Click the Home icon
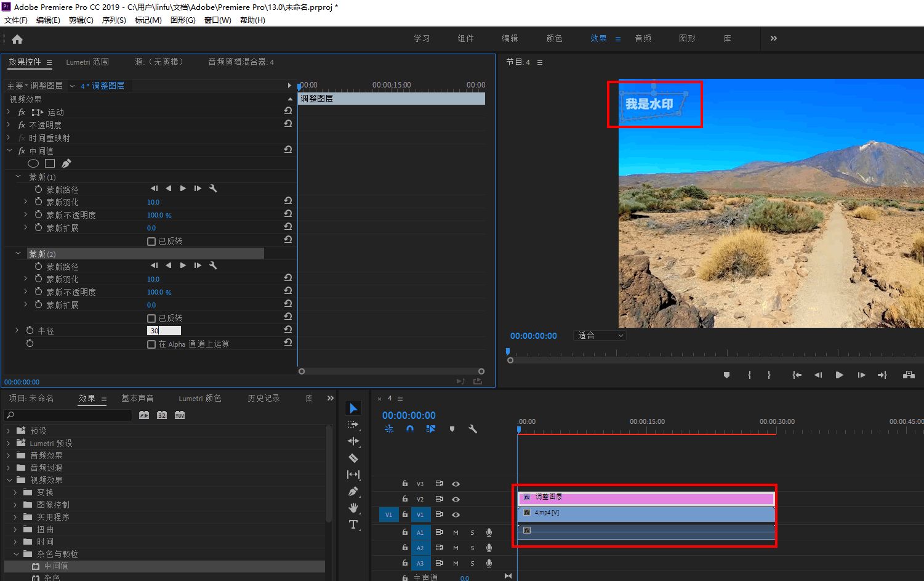The image size is (924, 581). click(x=17, y=39)
